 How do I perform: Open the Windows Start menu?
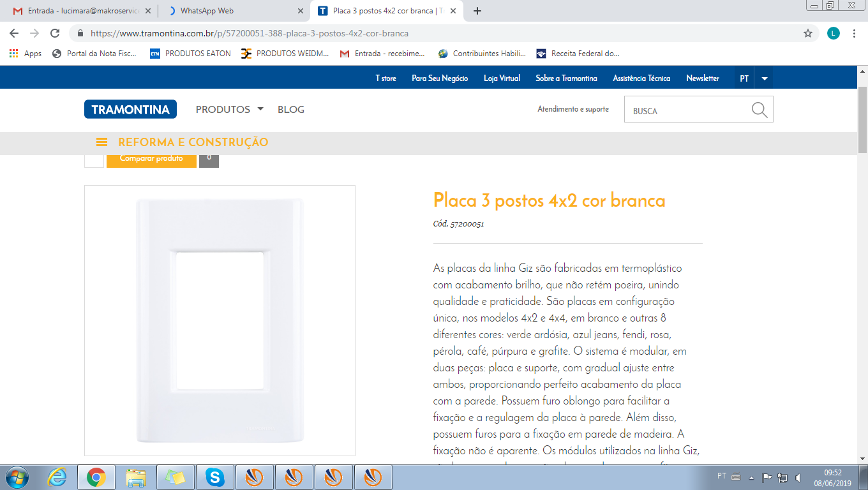point(16,477)
